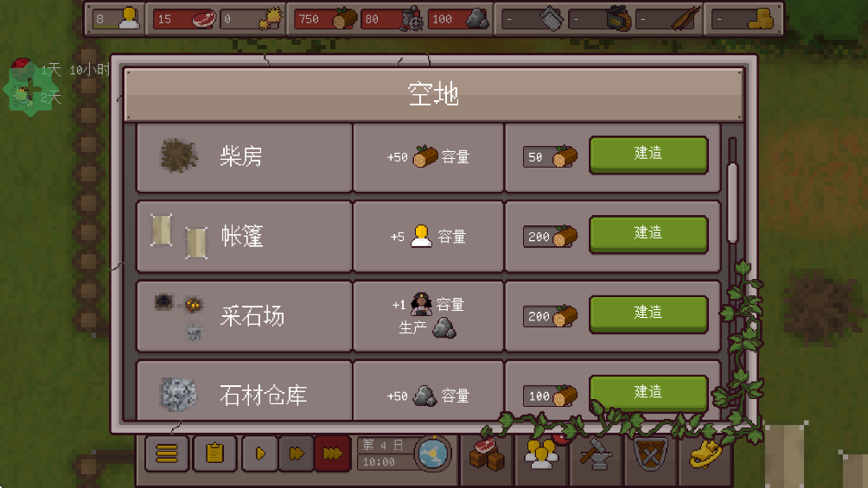Open the golden crown icon
The width and height of the screenshot is (868, 488).
(x=705, y=453)
